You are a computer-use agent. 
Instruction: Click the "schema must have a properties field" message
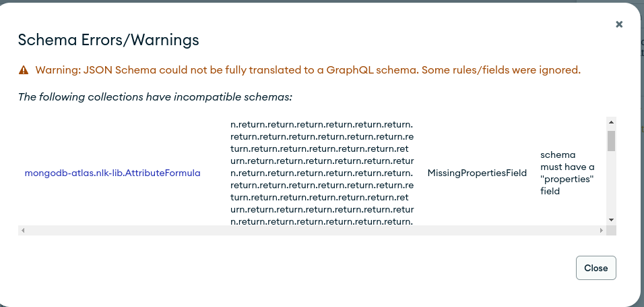tap(567, 173)
